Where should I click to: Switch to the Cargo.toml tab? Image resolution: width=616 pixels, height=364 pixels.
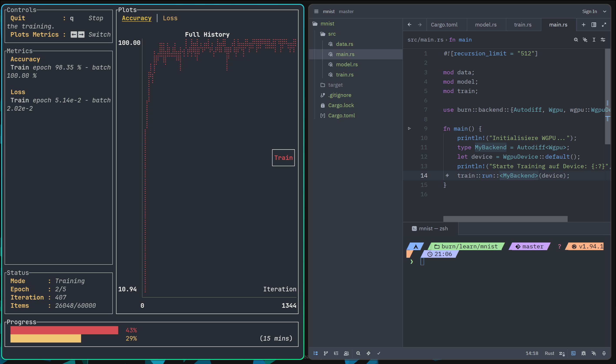[444, 25]
